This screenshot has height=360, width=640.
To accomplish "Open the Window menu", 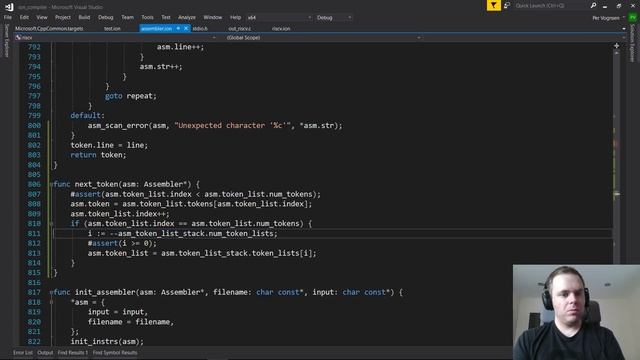I will 213,18.
